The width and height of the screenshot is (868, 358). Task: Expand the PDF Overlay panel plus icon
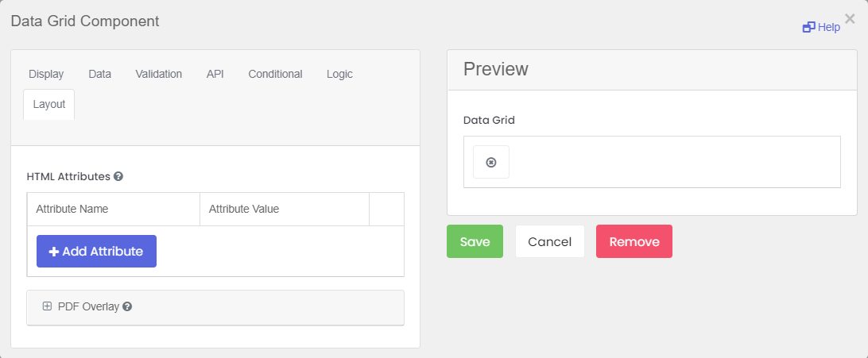[47, 306]
